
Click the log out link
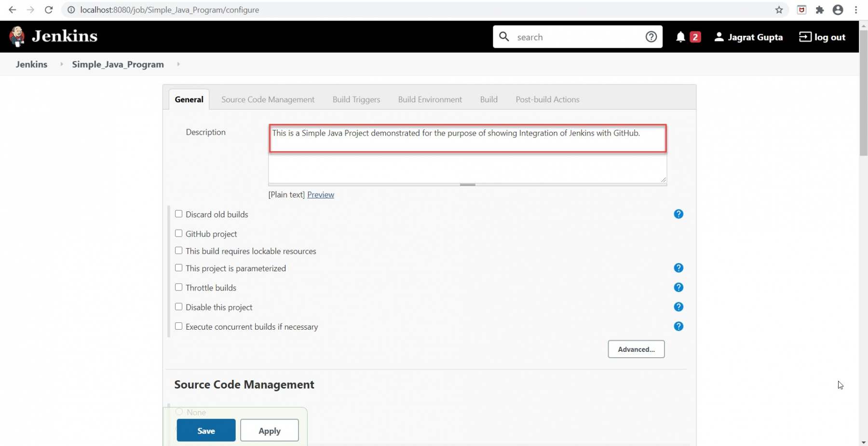coord(829,37)
